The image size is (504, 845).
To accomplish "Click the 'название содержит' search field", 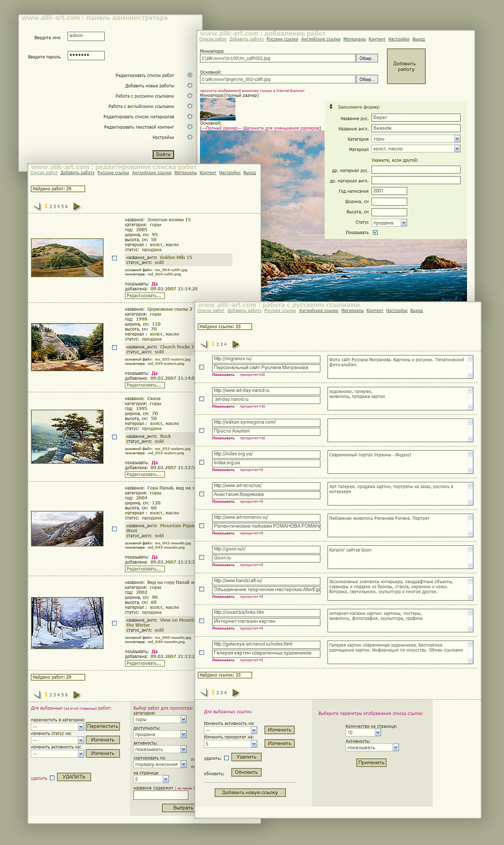I will coord(161,795).
